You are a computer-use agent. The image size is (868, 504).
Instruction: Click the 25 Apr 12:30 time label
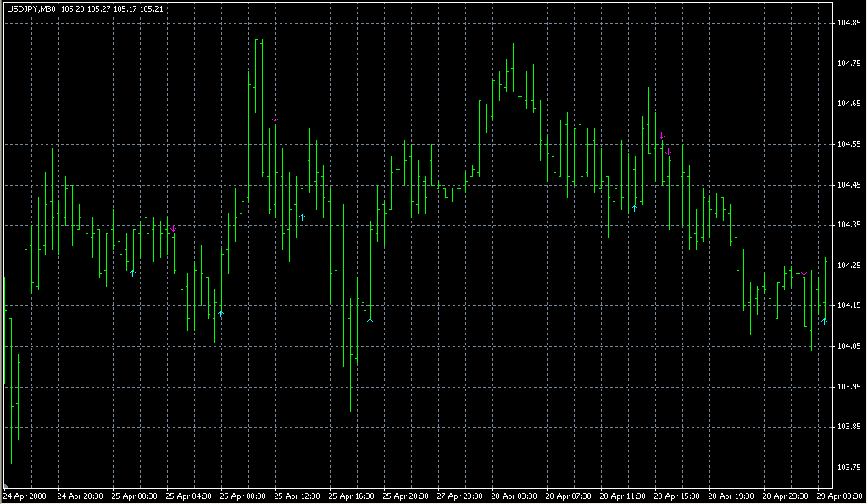coord(298,496)
